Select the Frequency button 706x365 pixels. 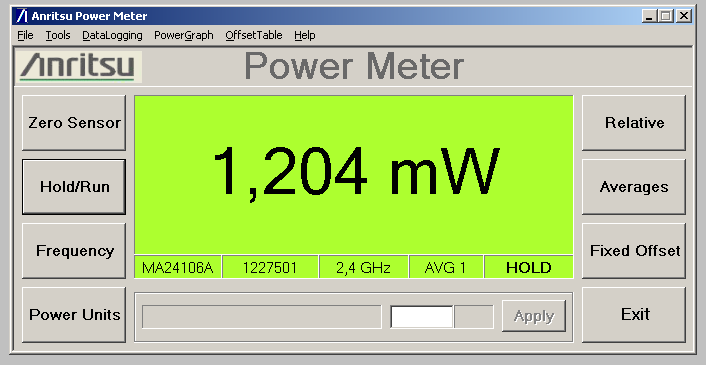coord(74,251)
